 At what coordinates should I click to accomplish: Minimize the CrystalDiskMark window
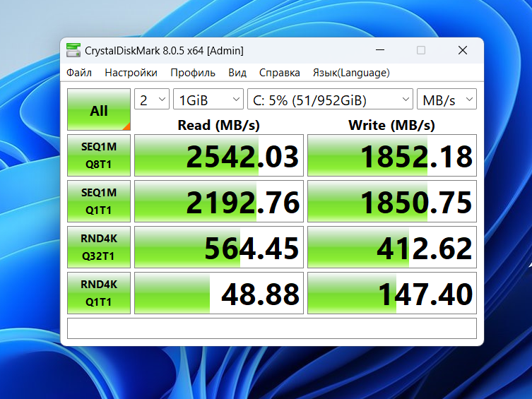(380, 51)
